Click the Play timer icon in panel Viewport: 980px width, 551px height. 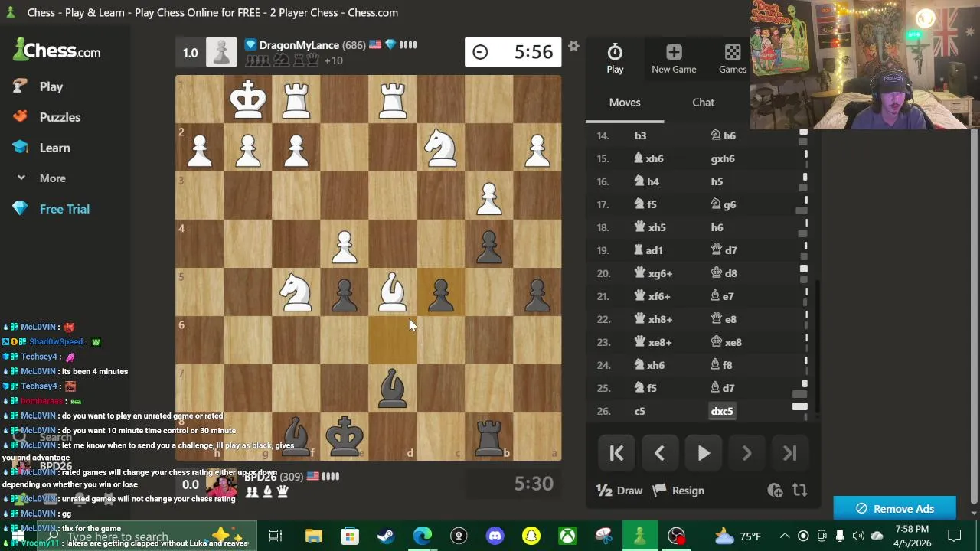(x=615, y=59)
